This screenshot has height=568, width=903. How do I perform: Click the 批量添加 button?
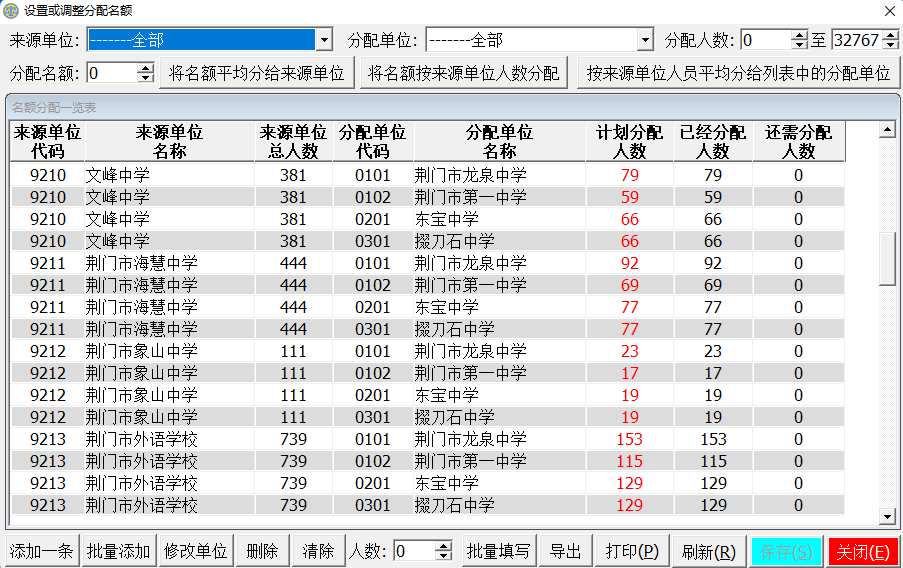(119, 551)
